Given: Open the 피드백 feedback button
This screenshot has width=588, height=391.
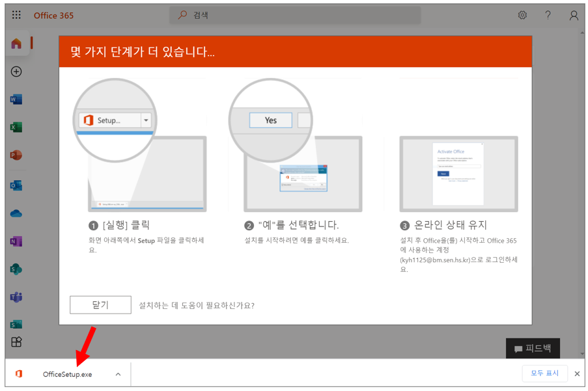Looking at the screenshot, I should tap(533, 349).
